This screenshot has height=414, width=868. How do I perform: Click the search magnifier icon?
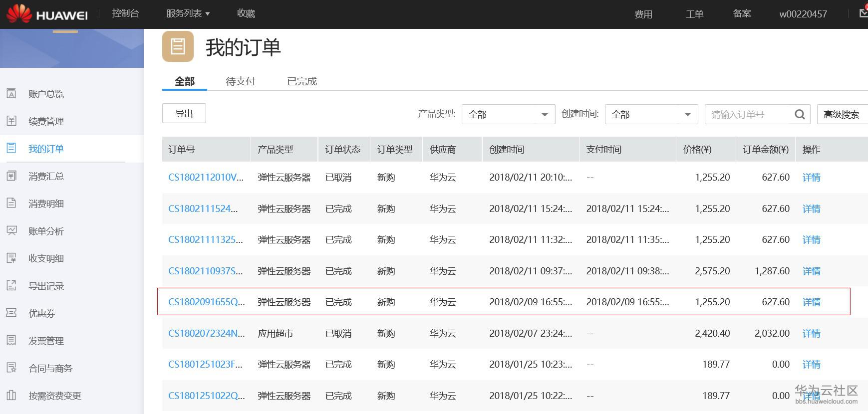(x=800, y=115)
